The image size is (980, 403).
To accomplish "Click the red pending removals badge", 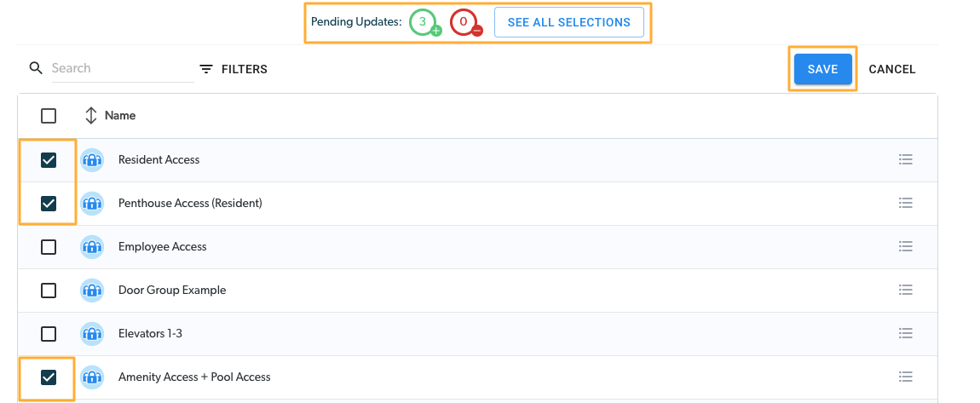I will (465, 22).
